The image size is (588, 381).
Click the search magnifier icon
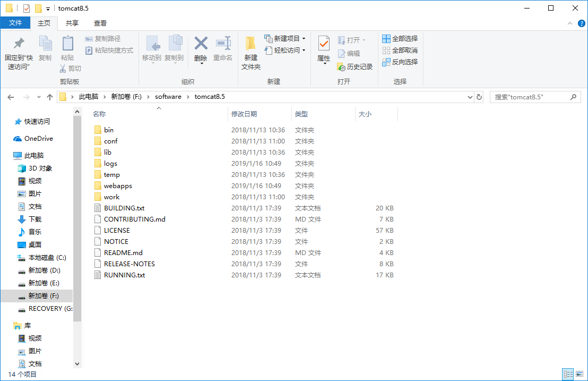tap(573, 97)
